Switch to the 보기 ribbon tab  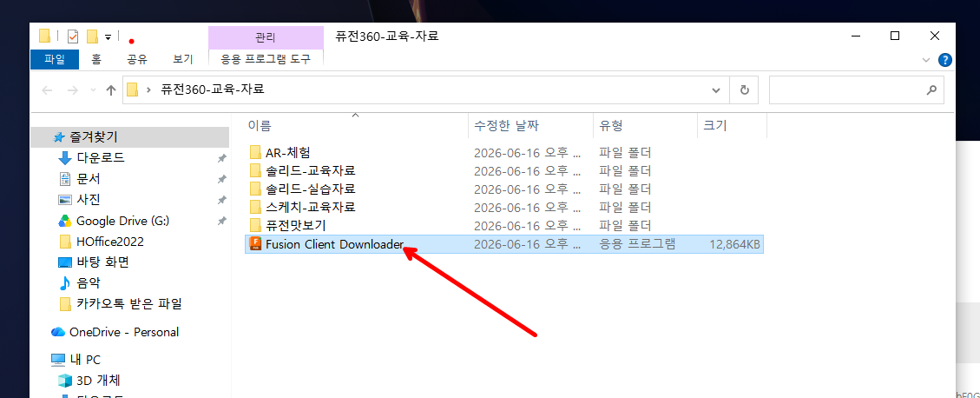182,59
